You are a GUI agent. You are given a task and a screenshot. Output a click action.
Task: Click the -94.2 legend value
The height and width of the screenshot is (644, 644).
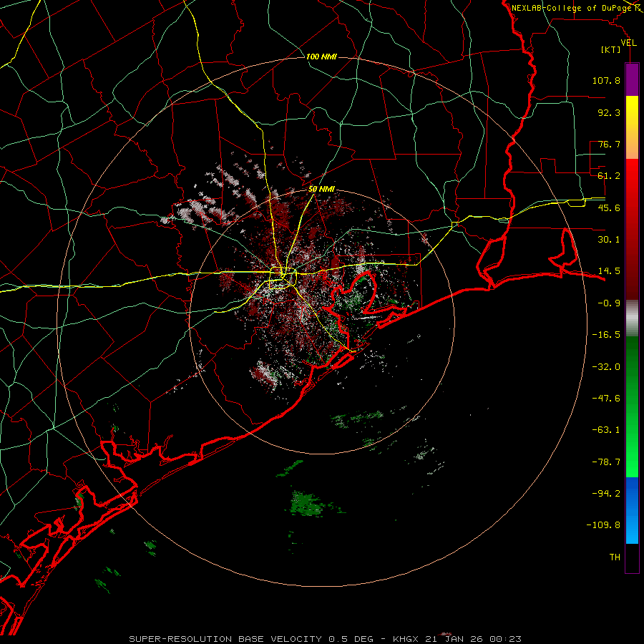606,494
